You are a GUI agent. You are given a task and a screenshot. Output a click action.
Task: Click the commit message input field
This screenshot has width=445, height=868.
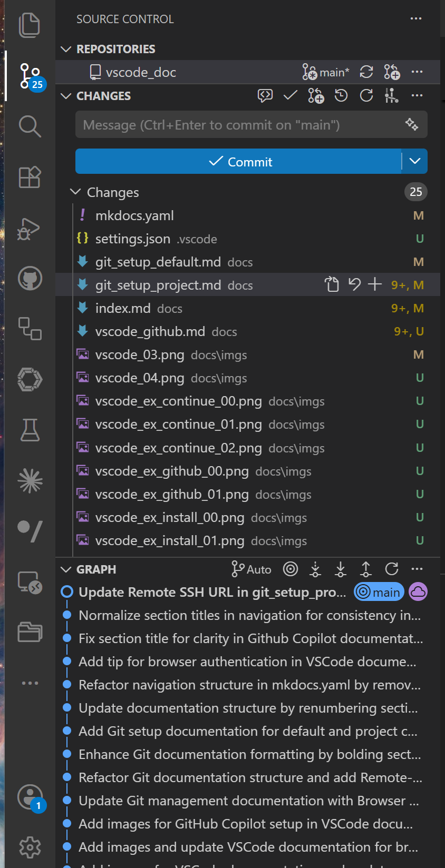240,125
